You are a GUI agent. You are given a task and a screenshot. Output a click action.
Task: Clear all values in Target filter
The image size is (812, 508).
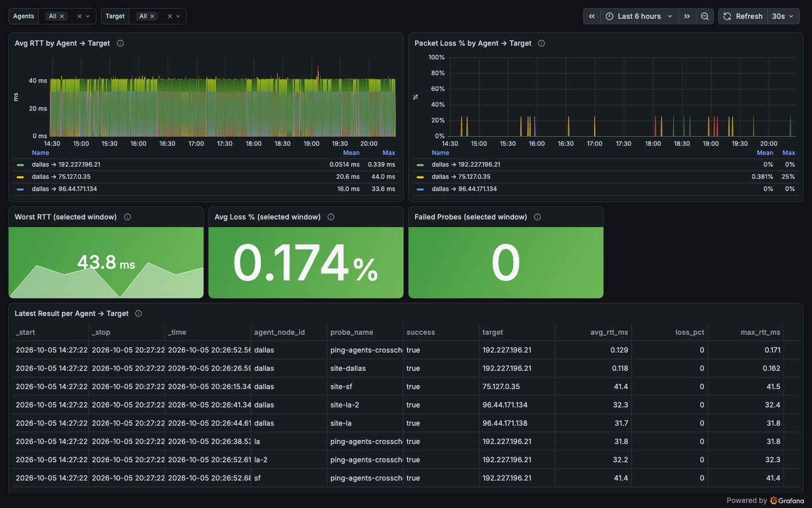pyautogui.click(x=170, y=16)
